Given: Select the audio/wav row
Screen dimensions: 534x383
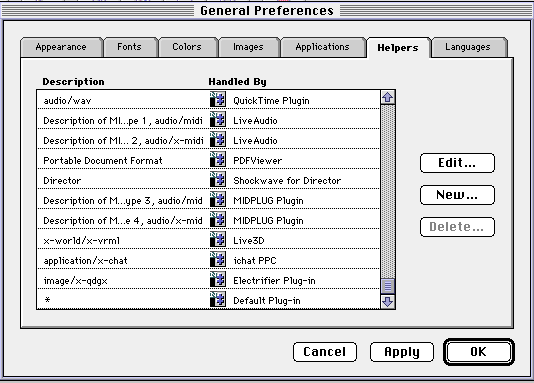Looking at the screenshot, I should (x=208, y=100).
